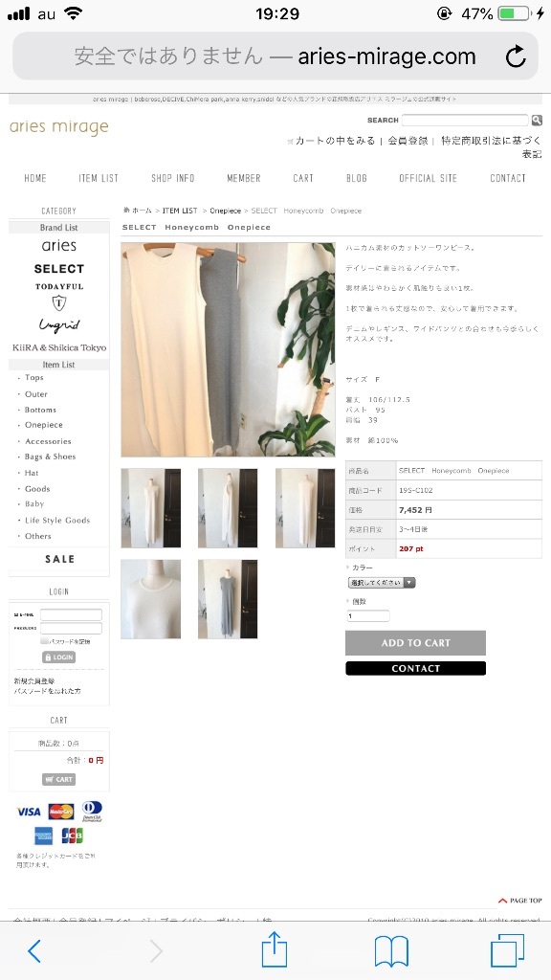Click the Ungrid brand logo

point(59,325)
